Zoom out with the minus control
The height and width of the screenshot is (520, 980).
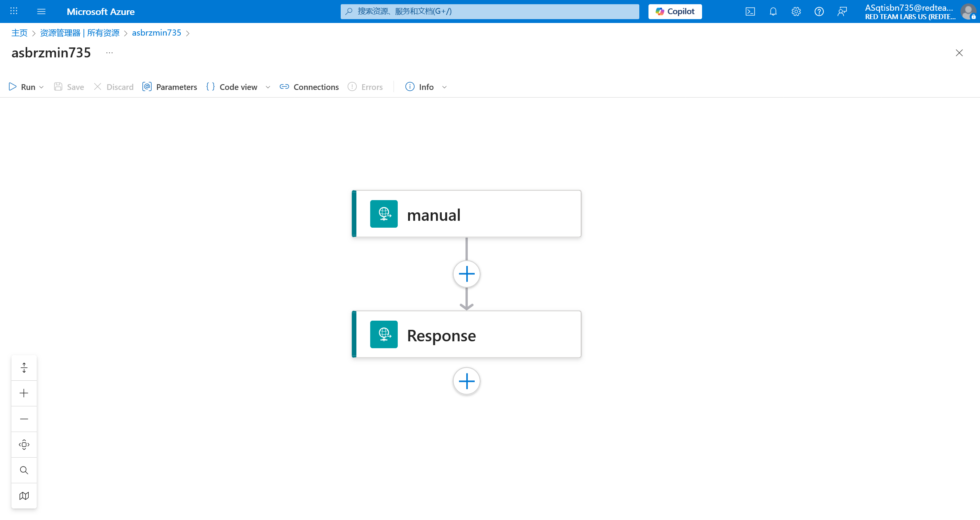(x=24, y=419)
